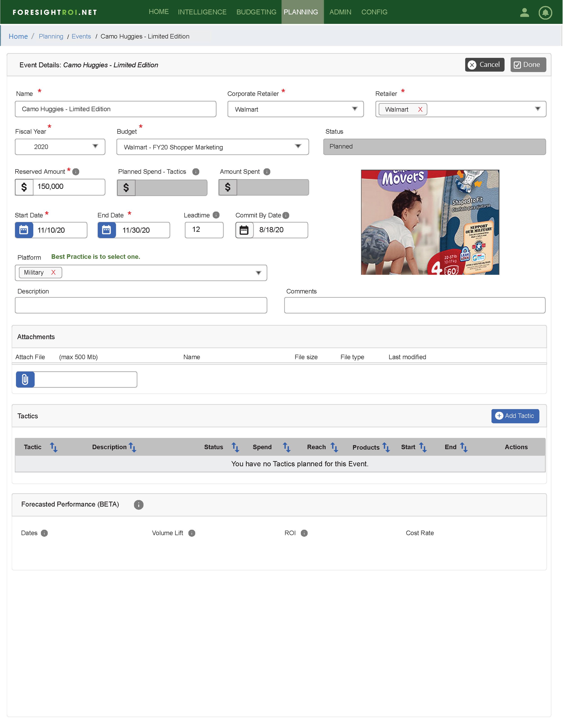This screenshot has height=728, width=563.
Task: Sort the table by Status column
Action: pos(236,447)
